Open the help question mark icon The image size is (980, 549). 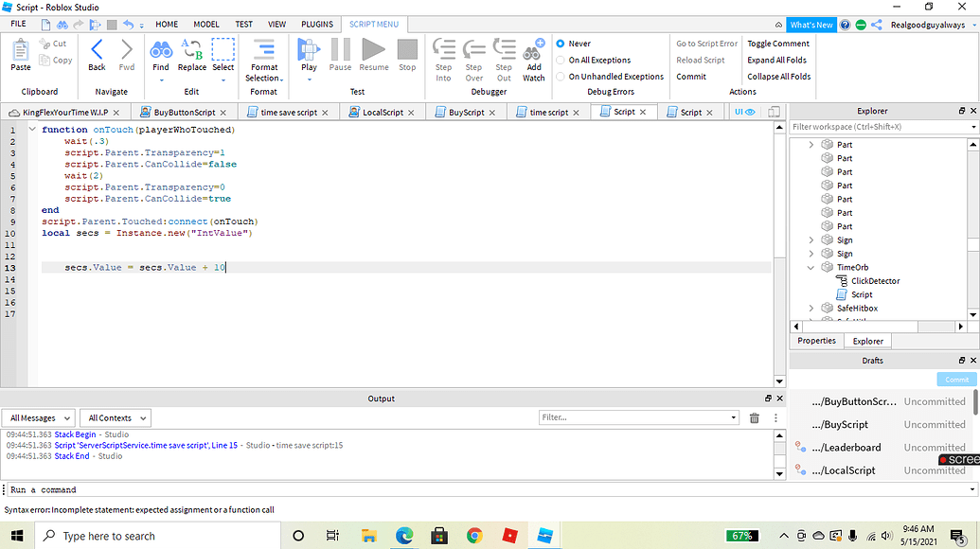click(845, 25)
